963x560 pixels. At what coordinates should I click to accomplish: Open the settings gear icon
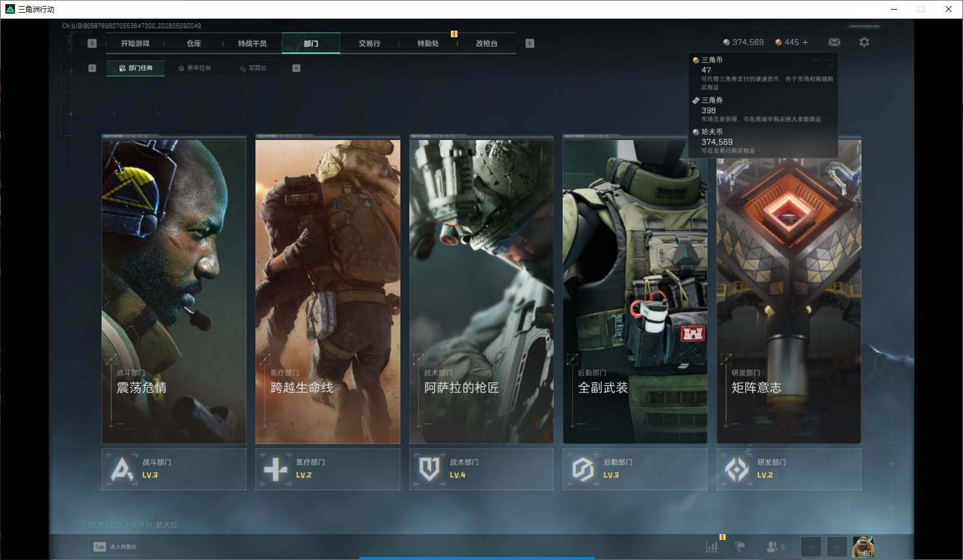[x=864, y=42]
